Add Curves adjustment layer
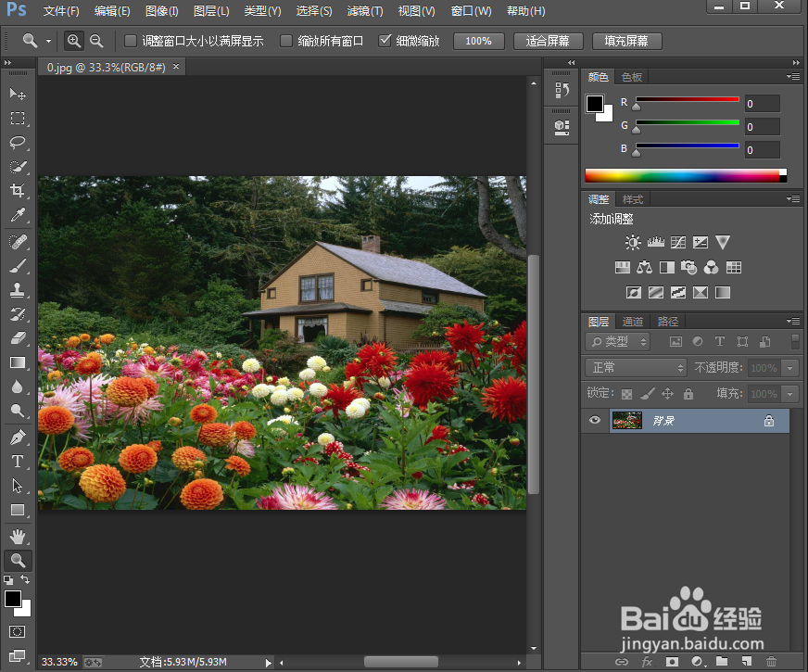The width and height of the screenshot is (808, 672). 678,242
